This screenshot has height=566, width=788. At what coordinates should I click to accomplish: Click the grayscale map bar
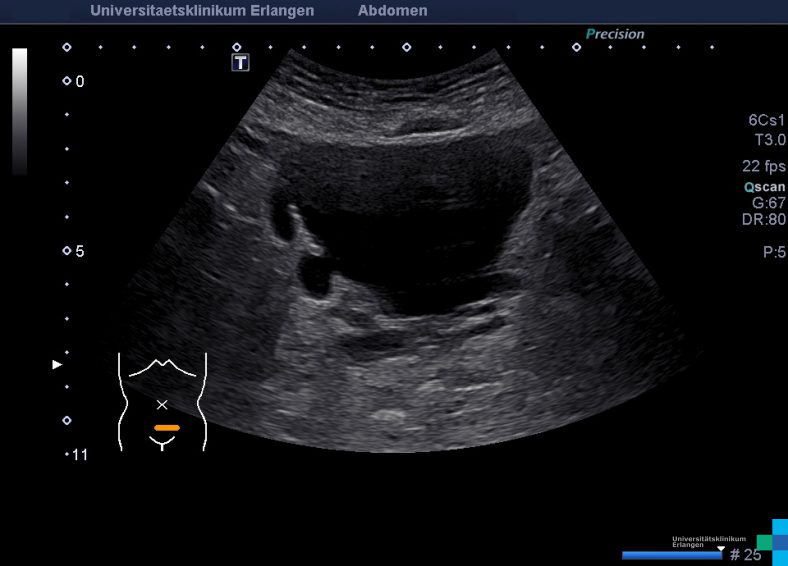coord(20,110)
